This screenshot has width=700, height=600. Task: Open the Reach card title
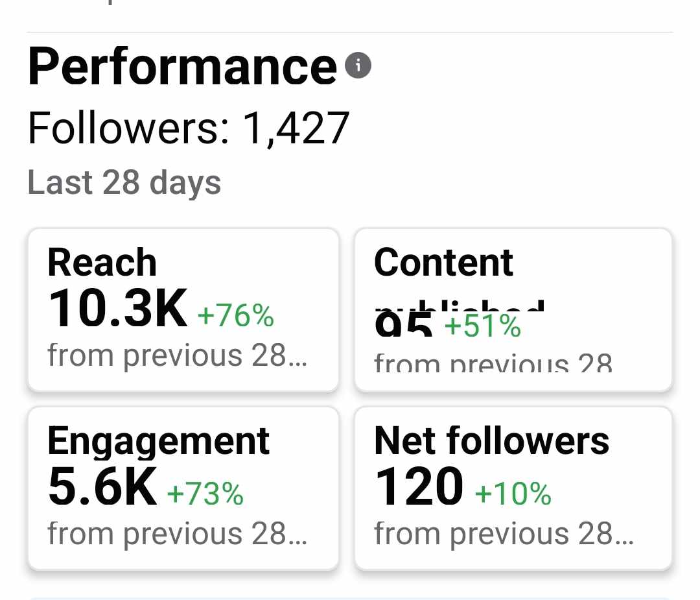point(102,263)
